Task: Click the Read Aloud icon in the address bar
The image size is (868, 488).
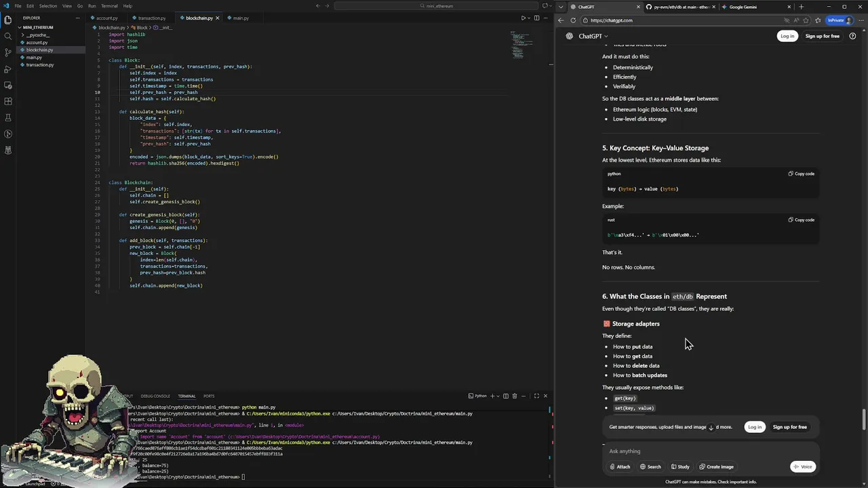Action: (x=797, y=20)
